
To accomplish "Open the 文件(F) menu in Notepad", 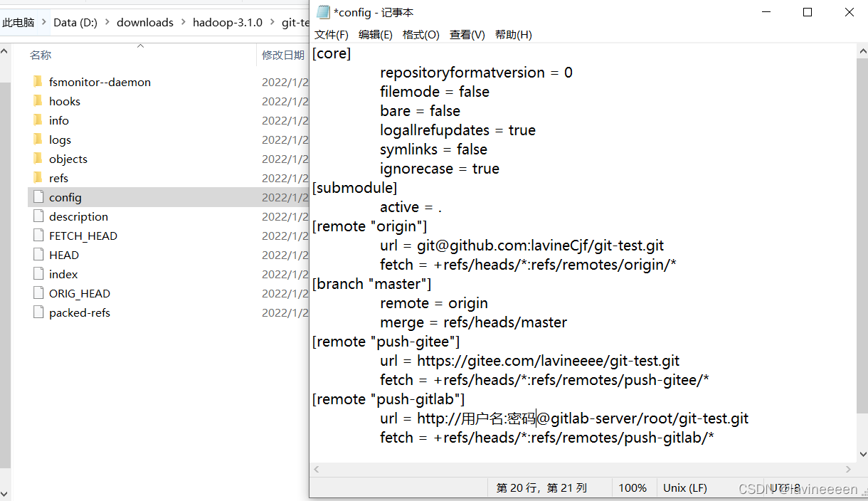I will (332, 35).
